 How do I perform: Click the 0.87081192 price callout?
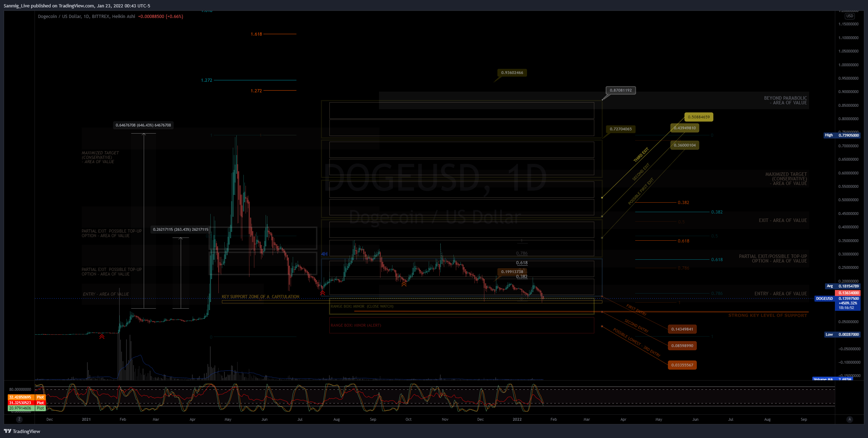tap(621, 90)
